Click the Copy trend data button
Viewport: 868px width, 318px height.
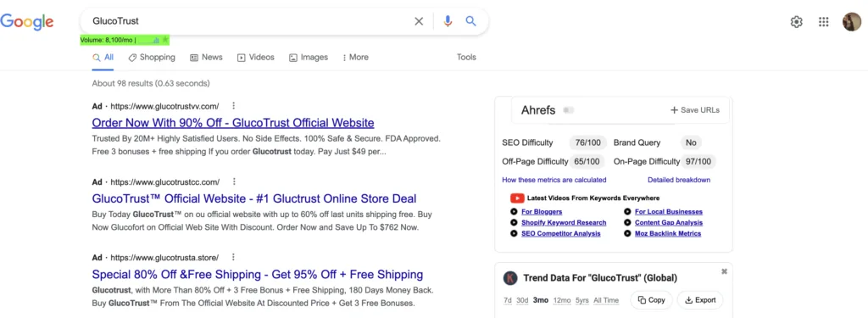tap(652, 300)
